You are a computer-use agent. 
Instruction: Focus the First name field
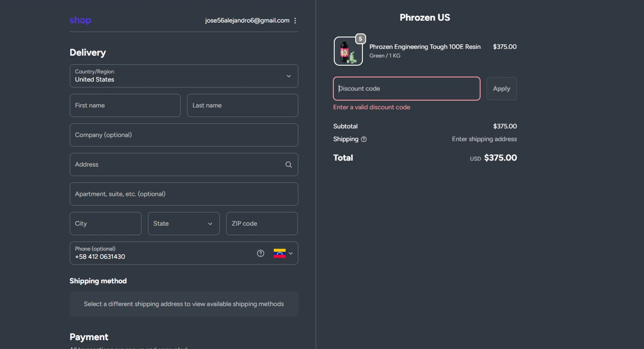125,106
